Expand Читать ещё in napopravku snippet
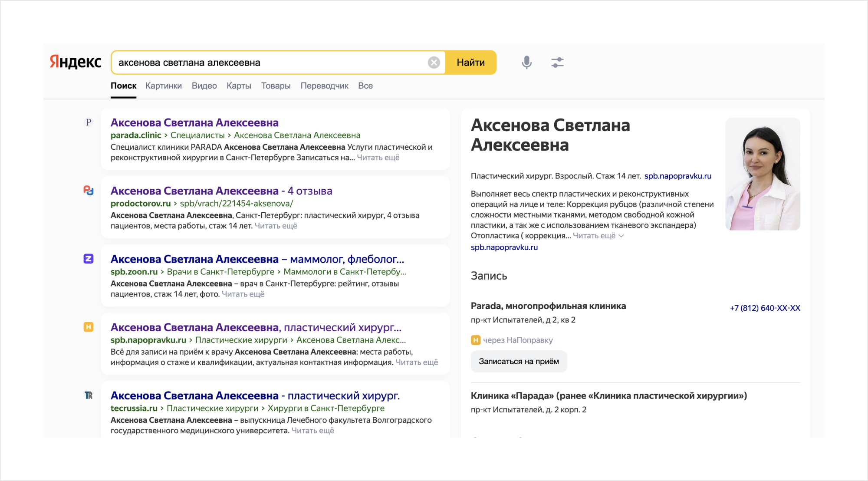Image resolution: width=868 pixels, height=481 pixels. tap(417, 362)
